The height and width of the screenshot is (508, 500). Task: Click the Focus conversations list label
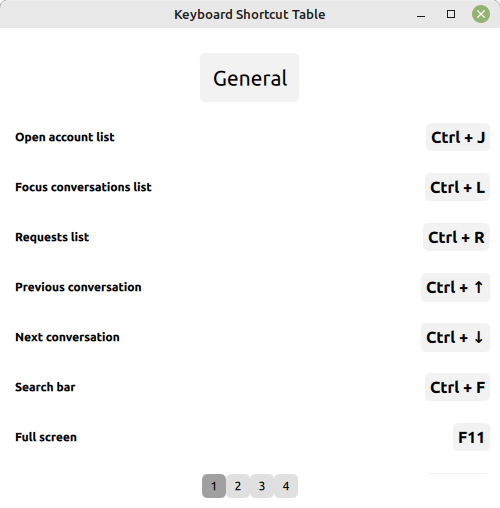(x=83, y=187)
